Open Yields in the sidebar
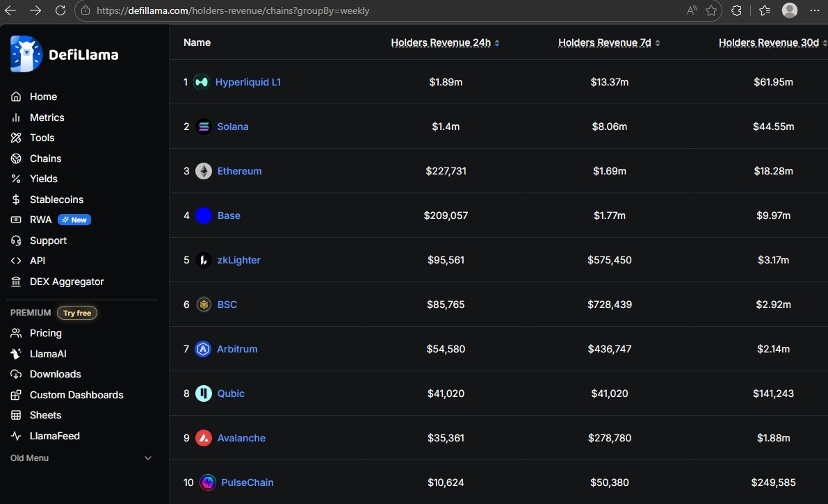Image resolution: width=828 pixels, height=504 pixels. [43, 179]
